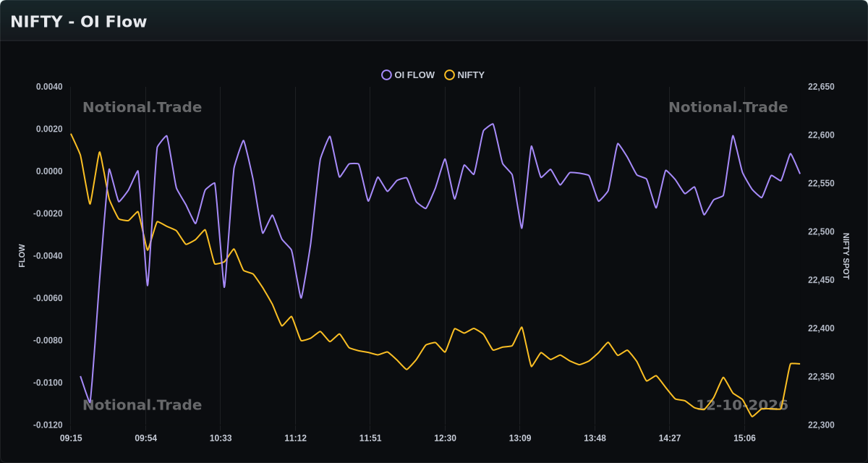Image resolution: width=868 pixels, height=463 pixels.
Task: Toggle the NIFTY series in legend
Action: coord(464,75)
